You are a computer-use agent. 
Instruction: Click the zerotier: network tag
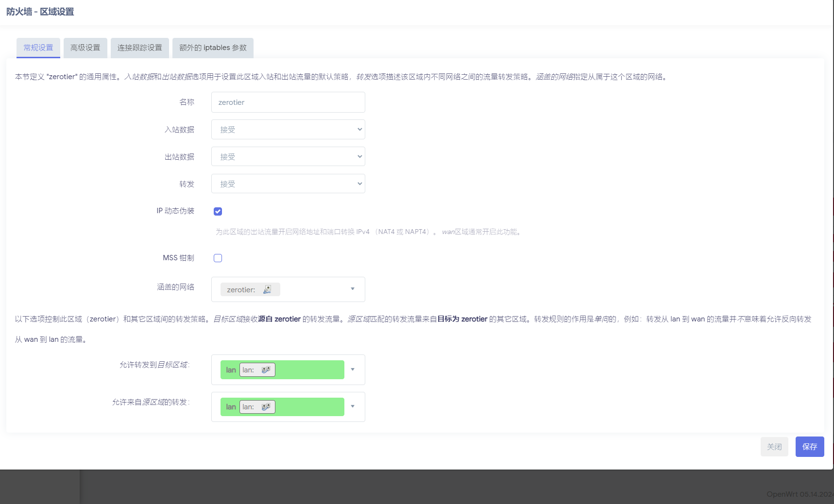click(x=250, y=289)
